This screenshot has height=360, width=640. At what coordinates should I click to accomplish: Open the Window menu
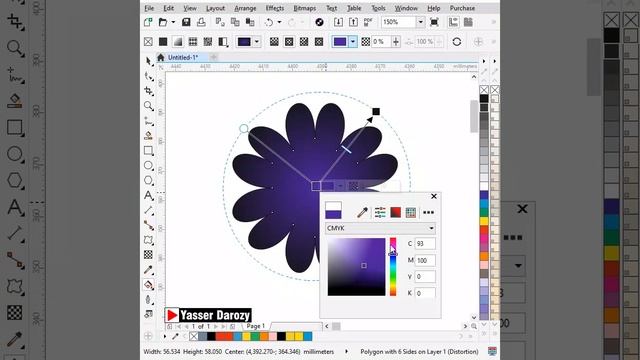click(x=406, y=8)
